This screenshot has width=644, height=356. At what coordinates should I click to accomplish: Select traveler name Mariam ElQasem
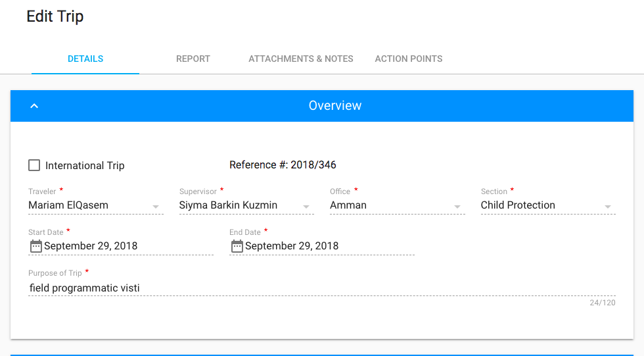tap(68, 205)
